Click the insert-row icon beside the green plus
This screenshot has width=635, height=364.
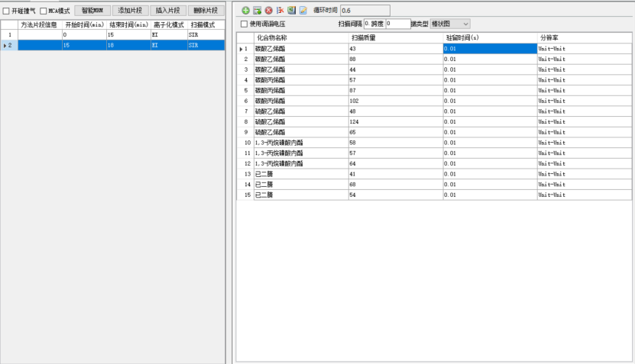click(257, 11)
